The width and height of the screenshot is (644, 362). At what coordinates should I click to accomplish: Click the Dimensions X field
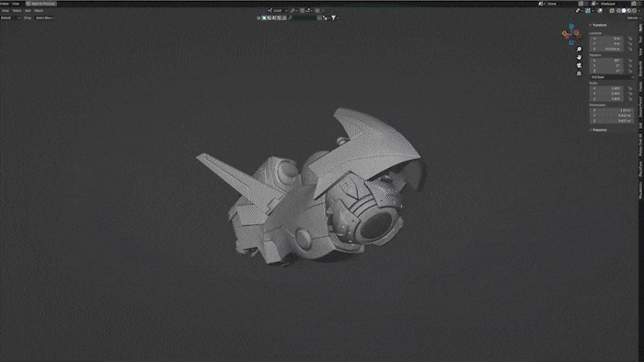612,110
